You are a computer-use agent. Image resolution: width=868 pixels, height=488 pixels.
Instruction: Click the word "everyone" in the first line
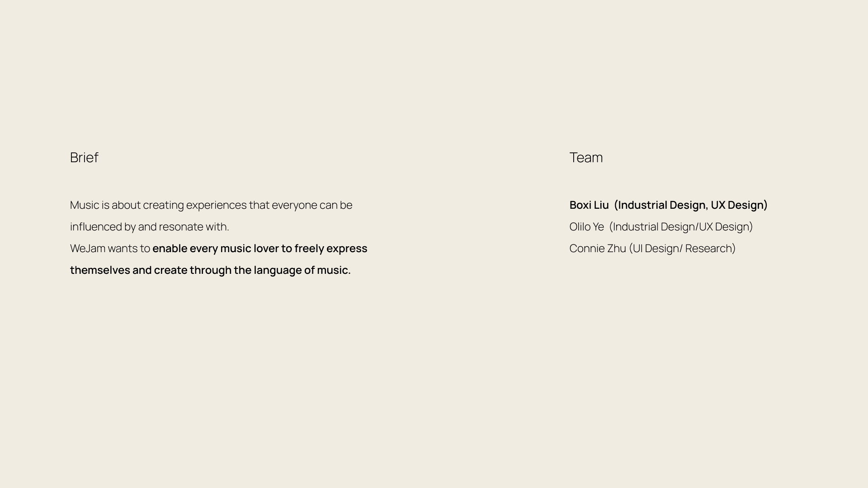(x=294, y=205)
